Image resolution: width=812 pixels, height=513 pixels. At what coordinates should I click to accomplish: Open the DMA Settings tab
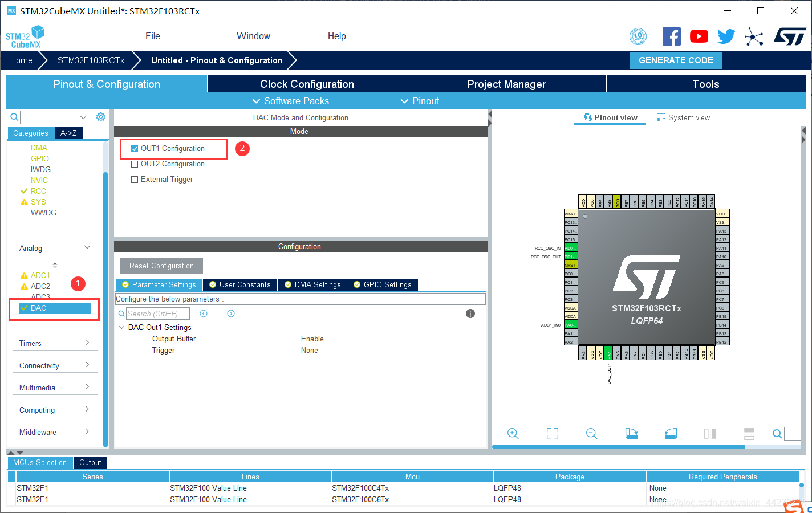pyautogui.click(x=312, y=284)
